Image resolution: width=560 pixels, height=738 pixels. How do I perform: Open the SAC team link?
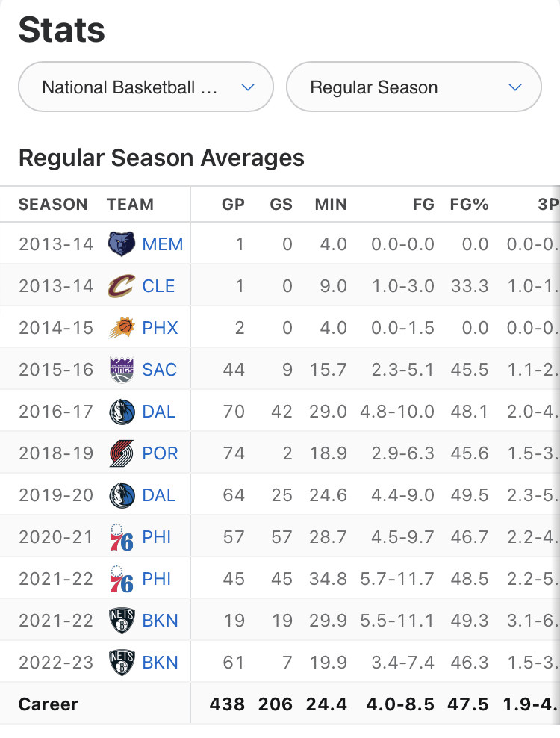160,370
